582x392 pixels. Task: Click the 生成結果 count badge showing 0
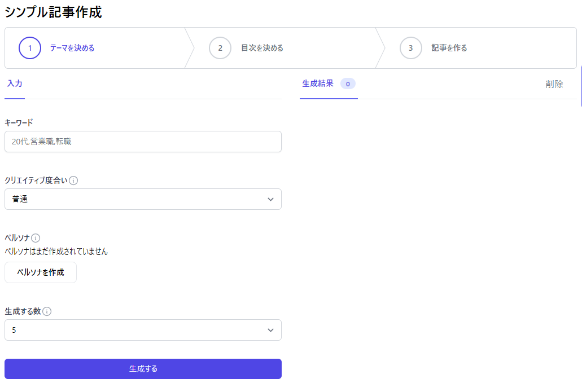[x=348, y=84]
